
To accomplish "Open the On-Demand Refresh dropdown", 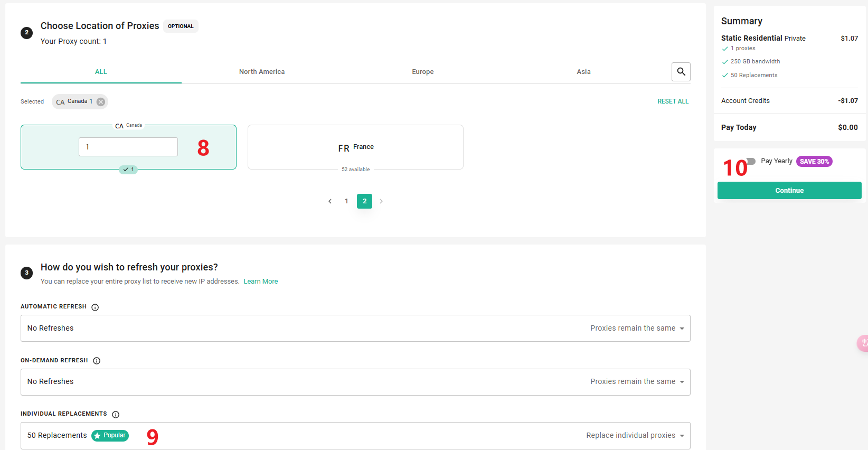I will click(355, 382).
